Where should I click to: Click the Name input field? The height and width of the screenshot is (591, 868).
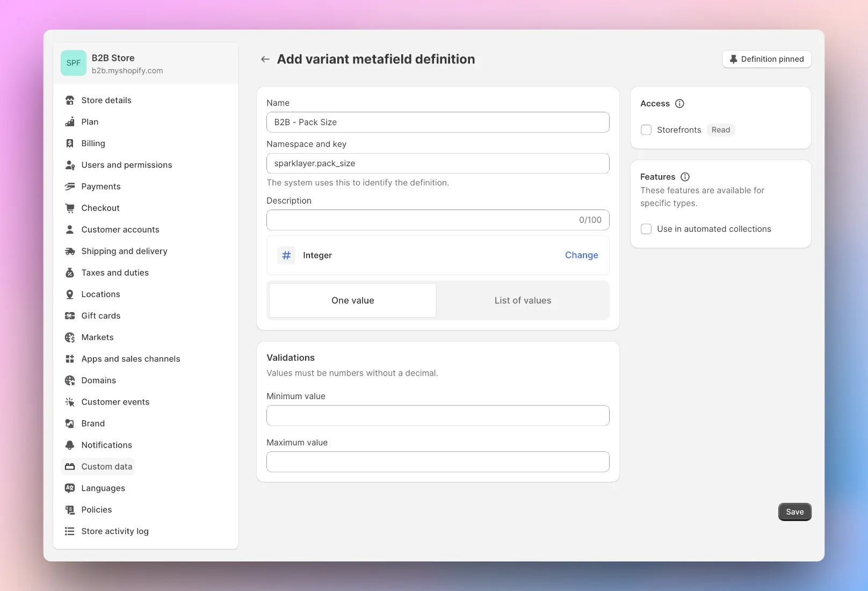(438, 122)
